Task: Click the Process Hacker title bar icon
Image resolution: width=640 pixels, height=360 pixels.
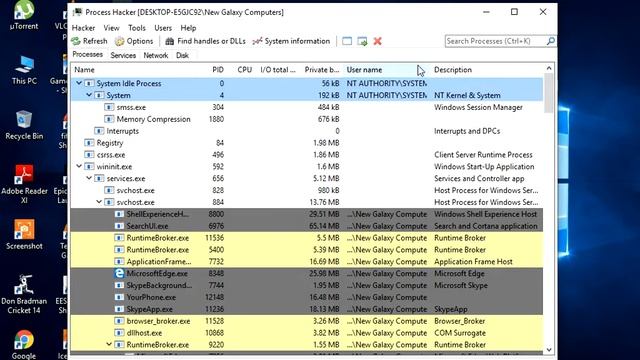Action: coord(77,12)
